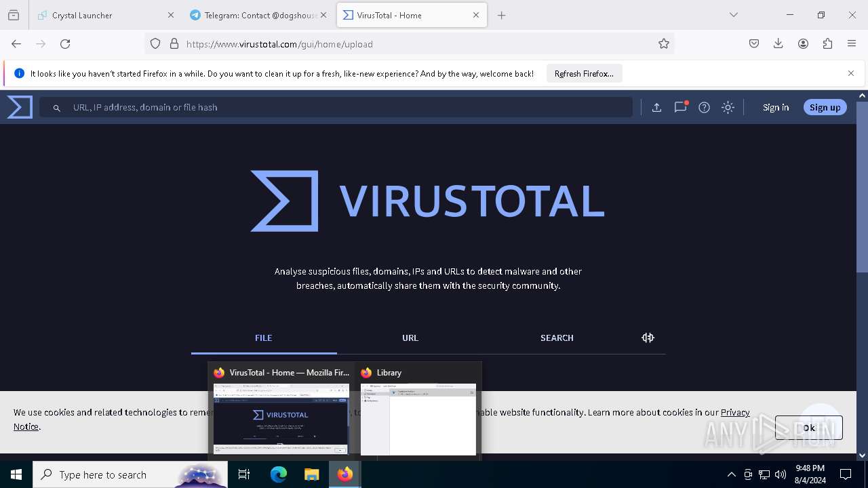Open the Save to Pocket icon
The height and width of the screenshot is (488, 868).
tap(754, 43)
